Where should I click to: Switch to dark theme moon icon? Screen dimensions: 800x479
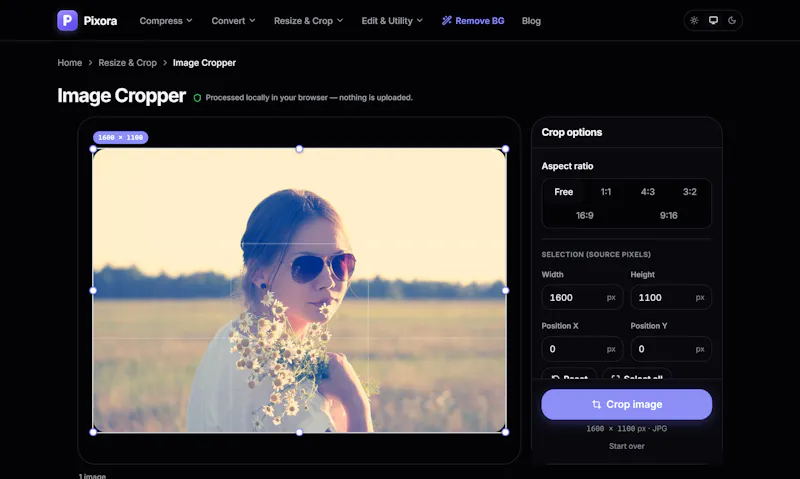point(732,20)
